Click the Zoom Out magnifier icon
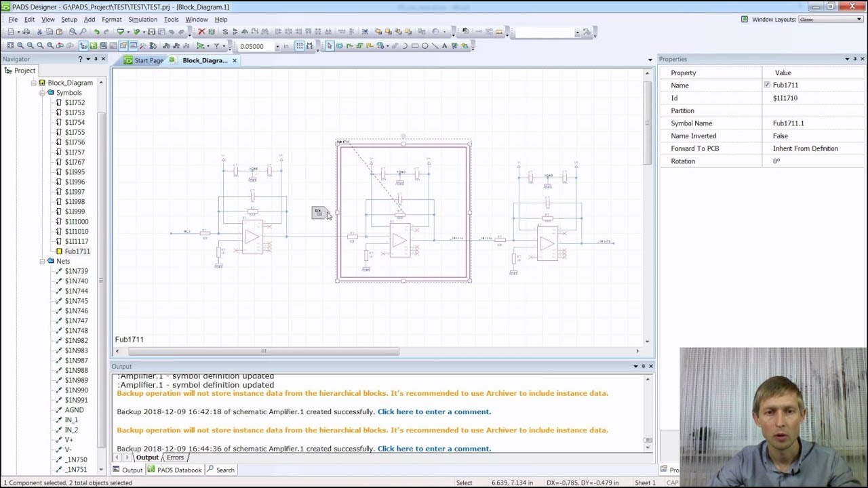 tap(31, 46)
